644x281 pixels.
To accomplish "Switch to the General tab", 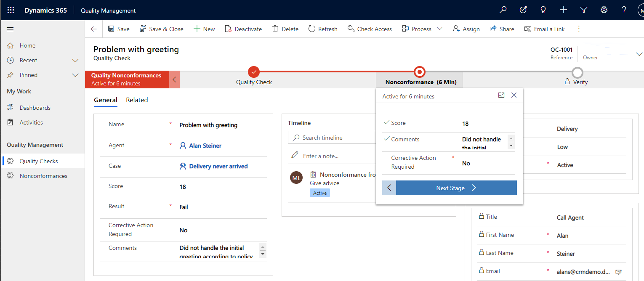I will 106,100.
